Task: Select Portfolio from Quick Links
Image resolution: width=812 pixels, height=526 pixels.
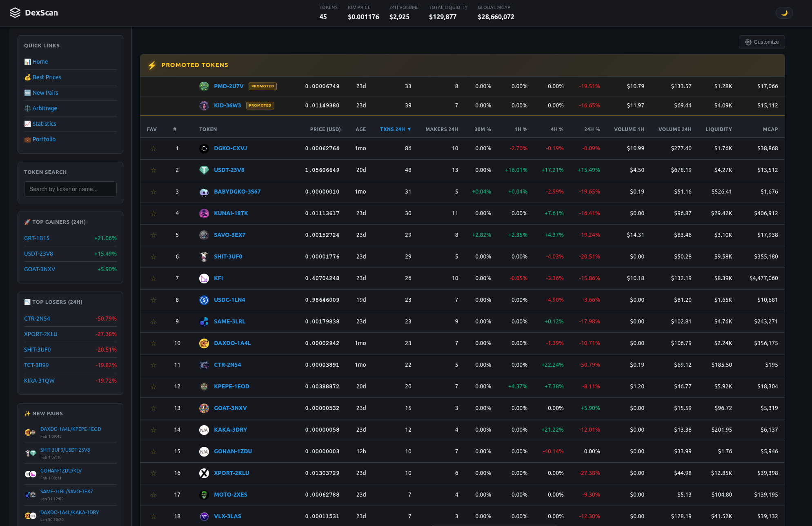Action: [44, 139]
